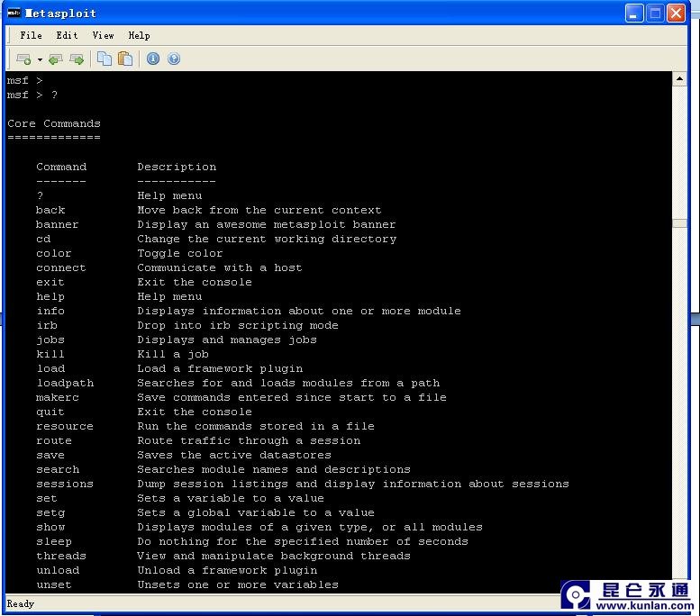The width and height of the screenshot is (700, 616).
Task: Minimize the Metasploit window
Action: [634, 13]
